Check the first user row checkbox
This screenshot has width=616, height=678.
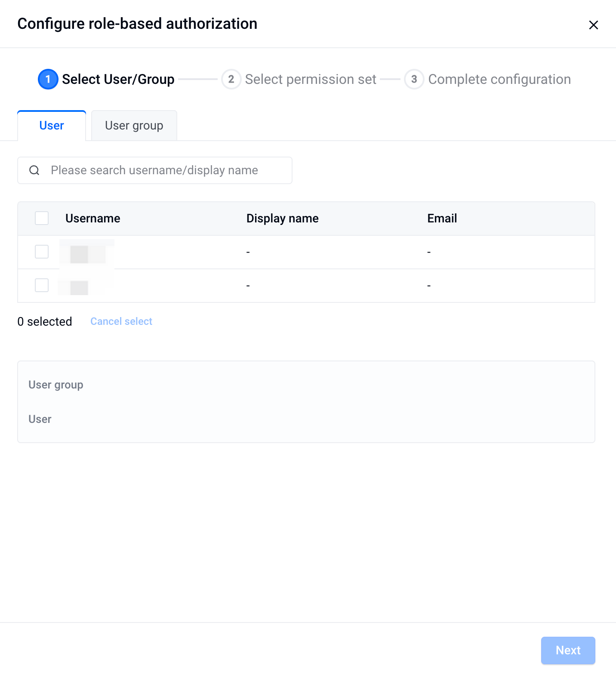(x=42, y=252)
